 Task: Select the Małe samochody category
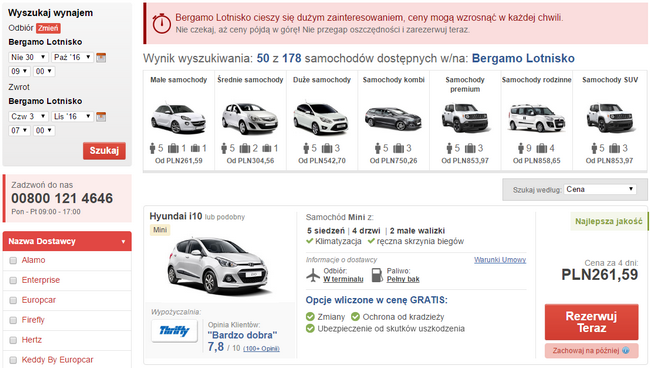[x=179, y=120]
